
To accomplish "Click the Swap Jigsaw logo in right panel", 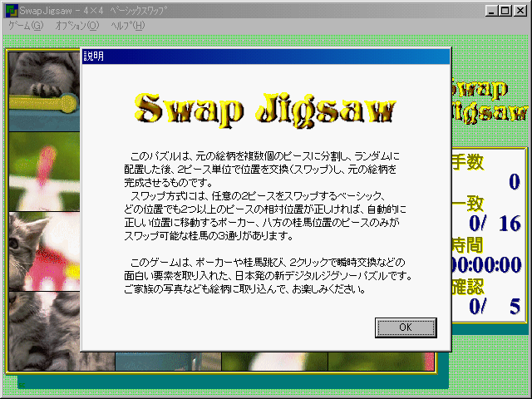I will click(490, 101).
